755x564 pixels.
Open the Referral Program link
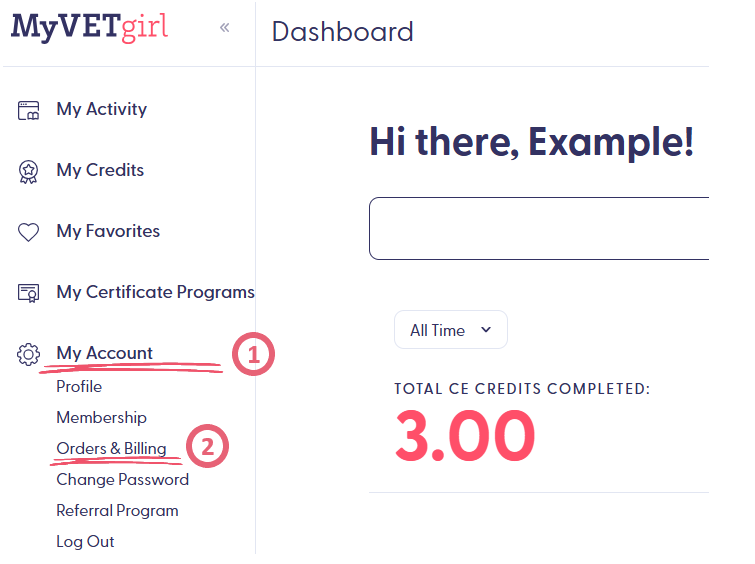[117, 511]
